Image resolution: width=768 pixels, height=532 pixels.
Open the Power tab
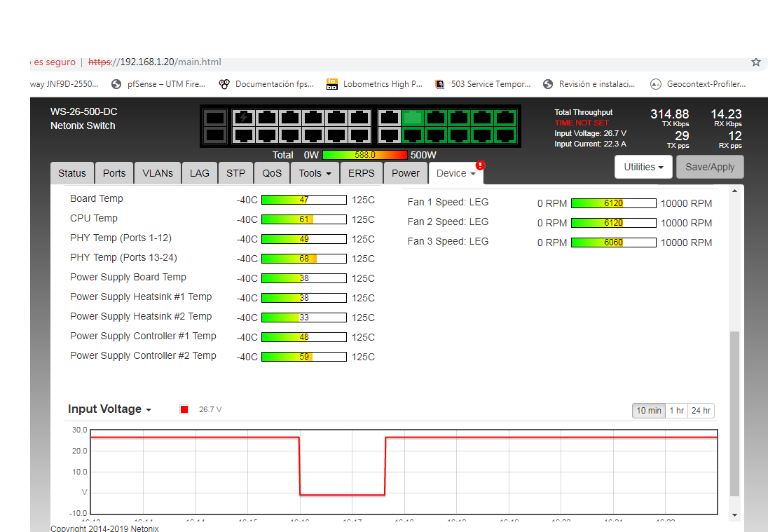pyautogui.click(x=405, y=173)
